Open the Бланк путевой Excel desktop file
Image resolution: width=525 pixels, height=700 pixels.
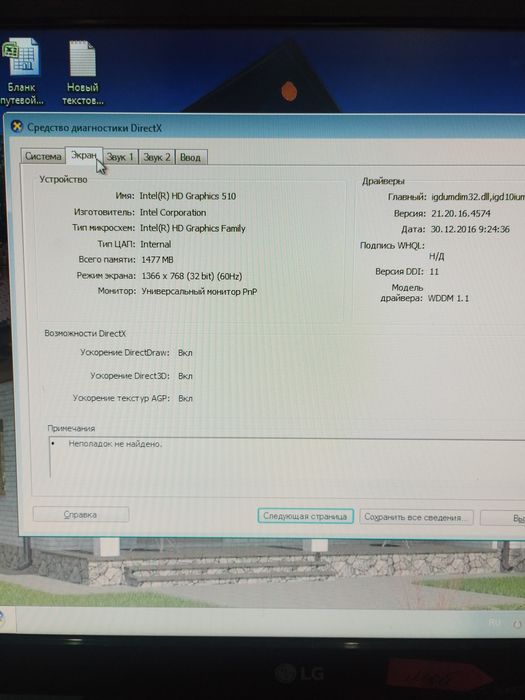click(21, 71)
